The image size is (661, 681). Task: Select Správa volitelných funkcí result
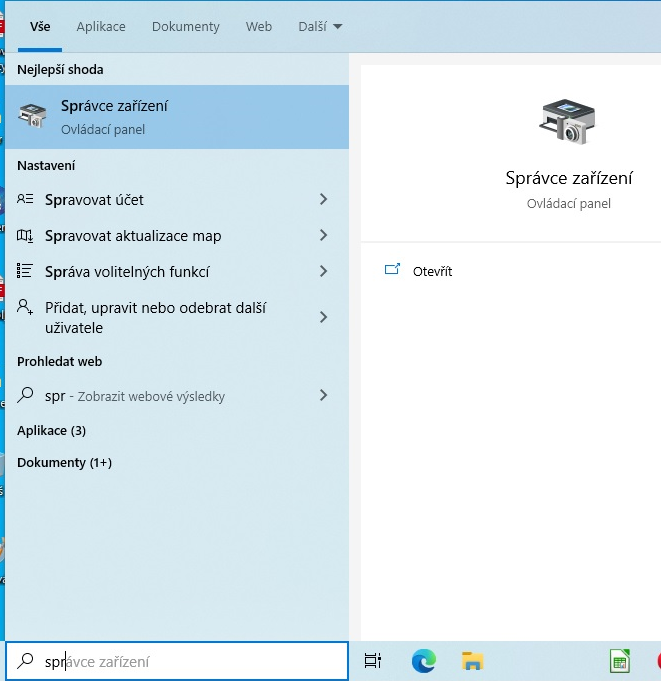coord(177,272)
